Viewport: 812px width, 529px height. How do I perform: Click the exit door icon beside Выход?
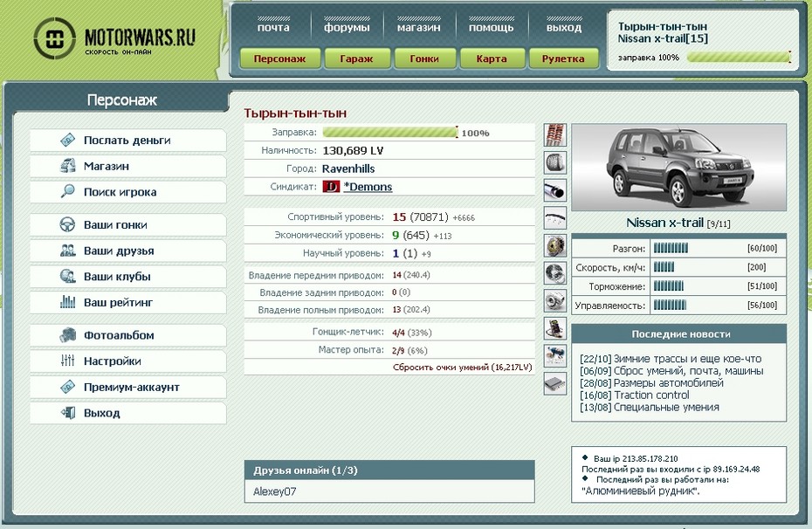pyautogui.click(x=68, y=413)
